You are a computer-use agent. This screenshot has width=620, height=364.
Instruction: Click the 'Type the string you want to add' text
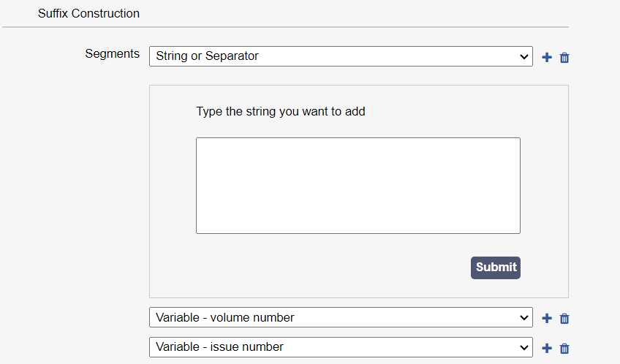281,112
